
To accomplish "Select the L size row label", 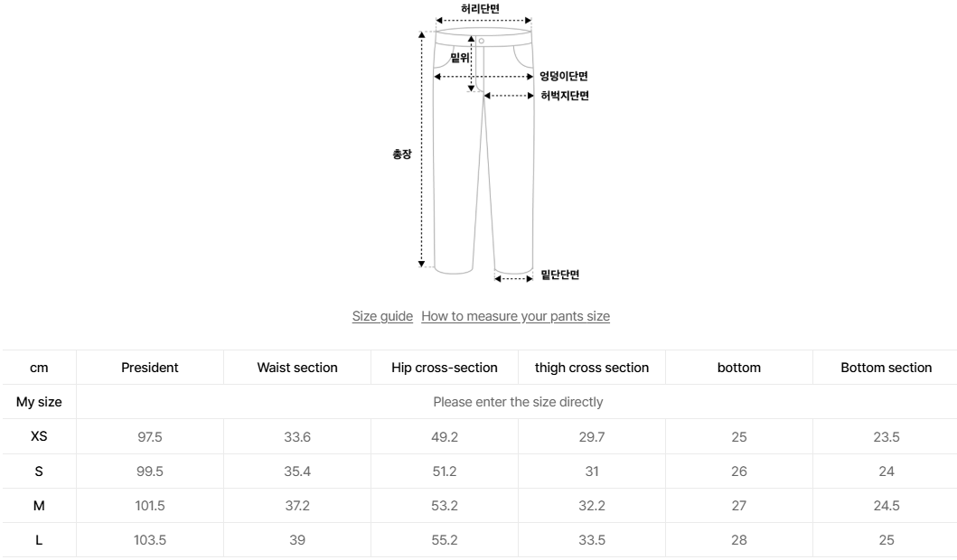I will click(x=39, y=540).
